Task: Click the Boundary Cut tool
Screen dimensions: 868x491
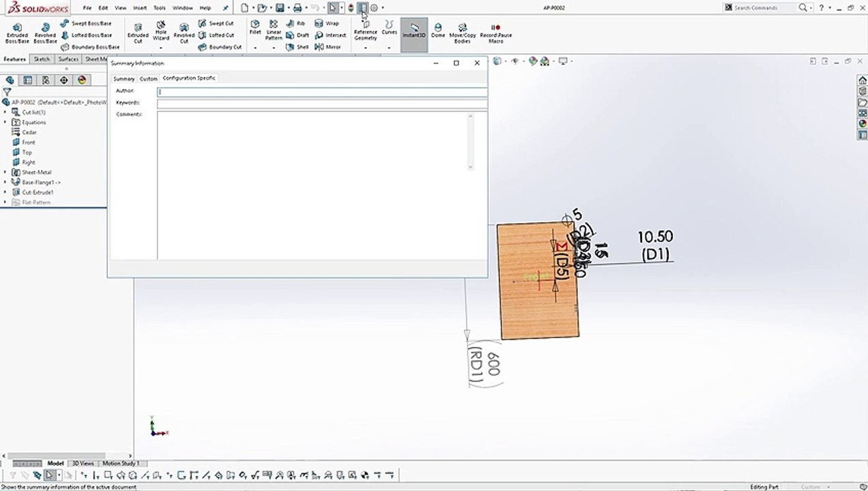Action: tap(220, 47)
